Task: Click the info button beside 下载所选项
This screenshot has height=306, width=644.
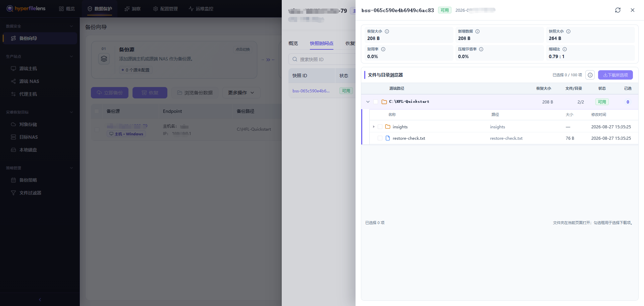Action: coord(590,75)
